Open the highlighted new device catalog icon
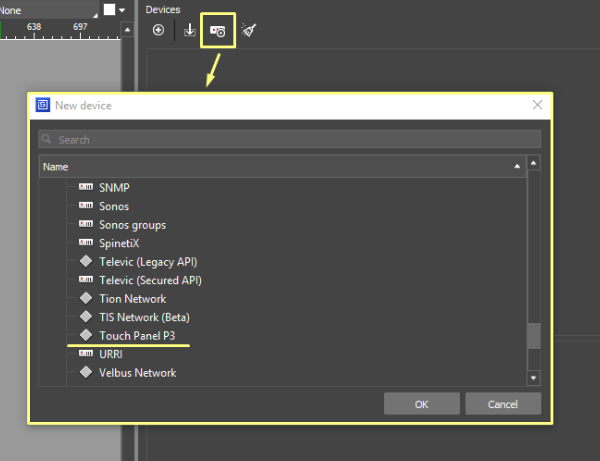This screenshot has width=600, height=461. pos(217,31)
